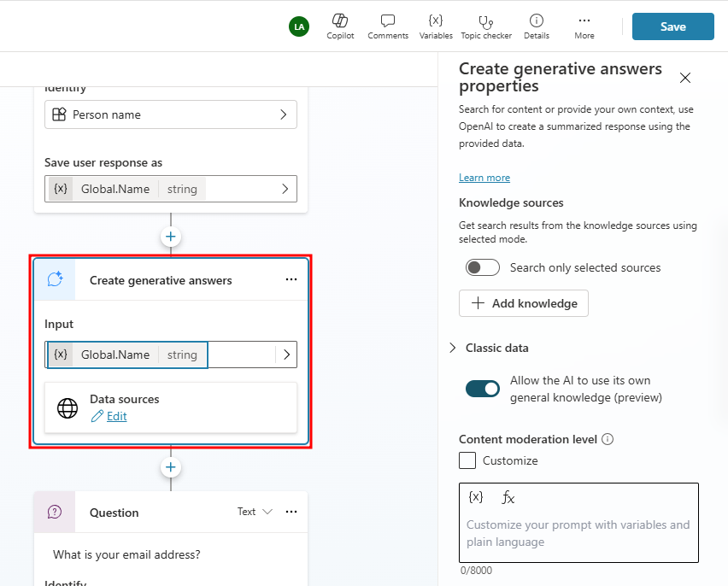Open the Comments panel
This screenshot has width=728, height=586.
[388, 26]
